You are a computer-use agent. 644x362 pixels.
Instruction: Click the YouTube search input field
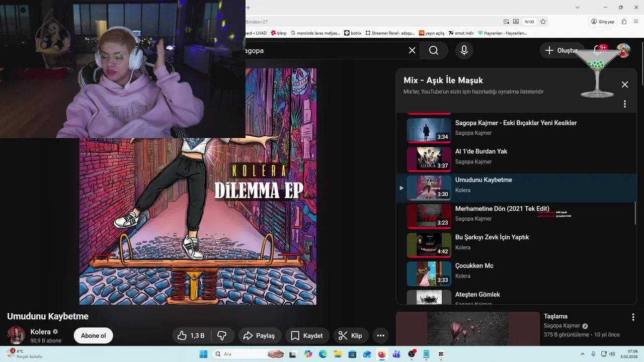(325, 50)
